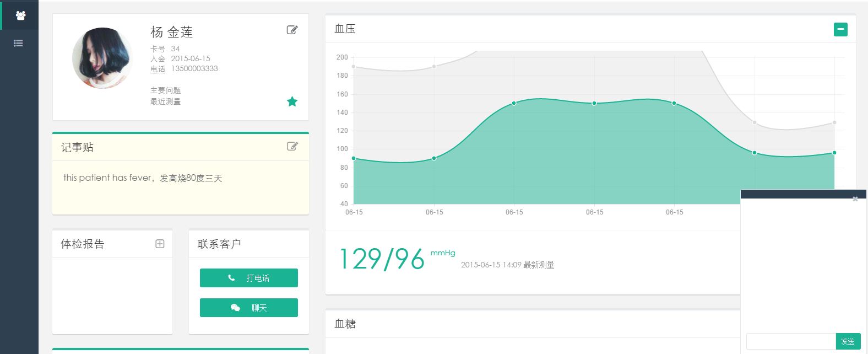This screenshot has height=354, width=868.
Task: Send the chat message with 发送
Action: (x=848, y=341)
